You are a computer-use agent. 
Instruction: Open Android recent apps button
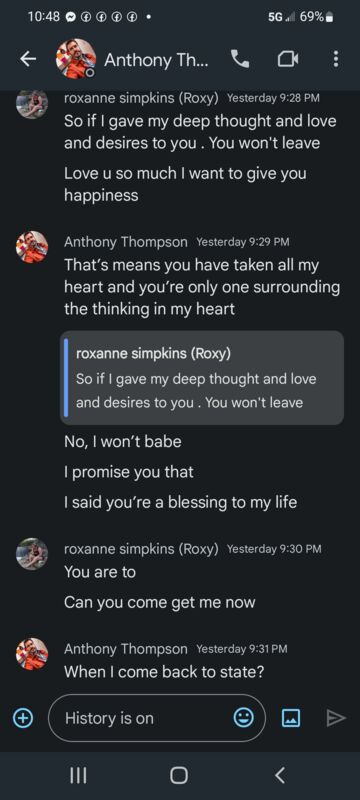click(x=78, y=776)
